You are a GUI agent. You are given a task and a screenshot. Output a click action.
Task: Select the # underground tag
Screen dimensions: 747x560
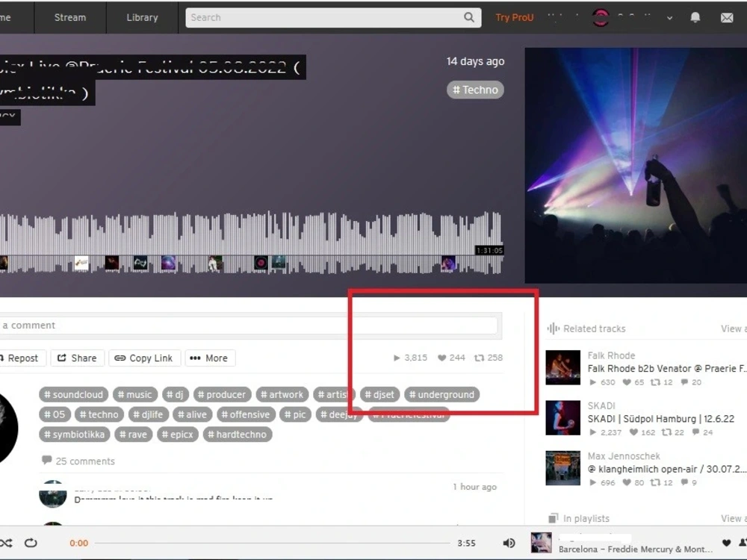(x=441, y=394)
